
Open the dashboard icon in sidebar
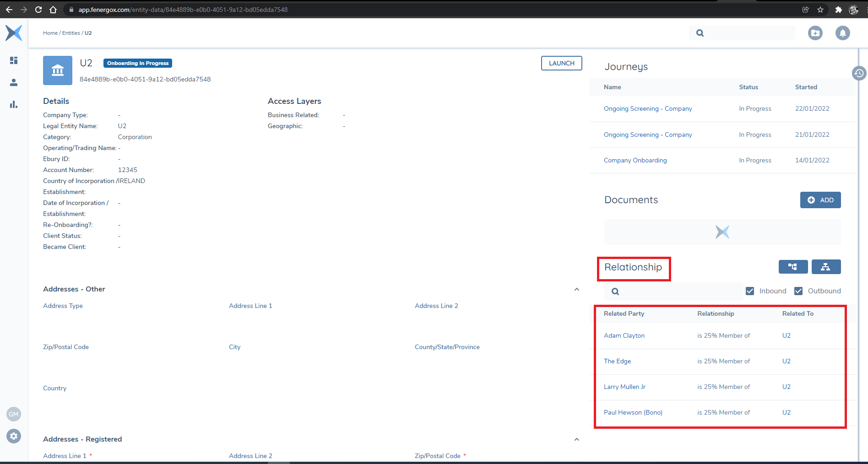[x=14, y=60]
